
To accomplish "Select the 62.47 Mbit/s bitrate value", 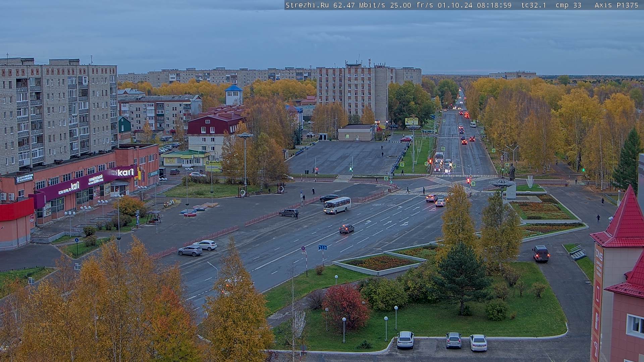I will [359, 5].
